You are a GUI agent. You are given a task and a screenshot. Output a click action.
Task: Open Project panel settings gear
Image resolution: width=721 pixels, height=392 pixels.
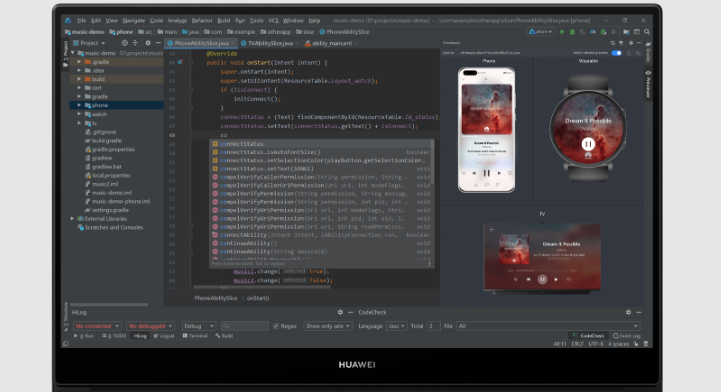148,43
